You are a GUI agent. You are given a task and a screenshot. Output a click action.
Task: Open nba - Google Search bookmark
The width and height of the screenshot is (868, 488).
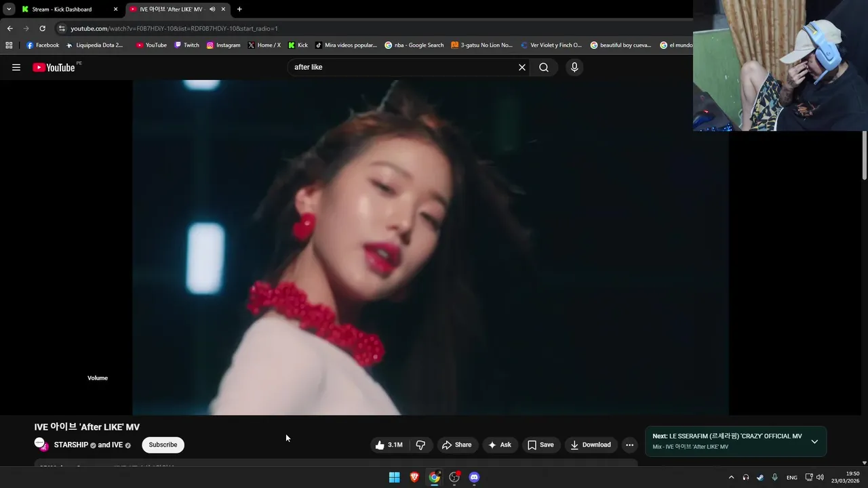tap(414, 45)
